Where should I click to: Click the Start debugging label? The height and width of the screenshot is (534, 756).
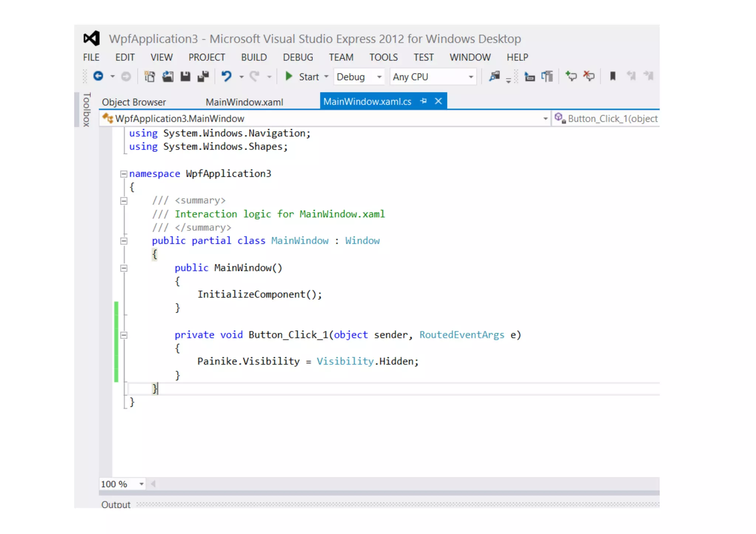pyautogui.click(x=309, y=77)
